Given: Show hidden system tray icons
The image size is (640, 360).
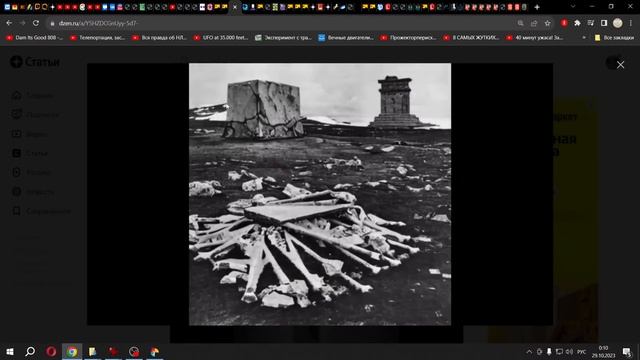Looking at the screenshot, I should point(529,351).
